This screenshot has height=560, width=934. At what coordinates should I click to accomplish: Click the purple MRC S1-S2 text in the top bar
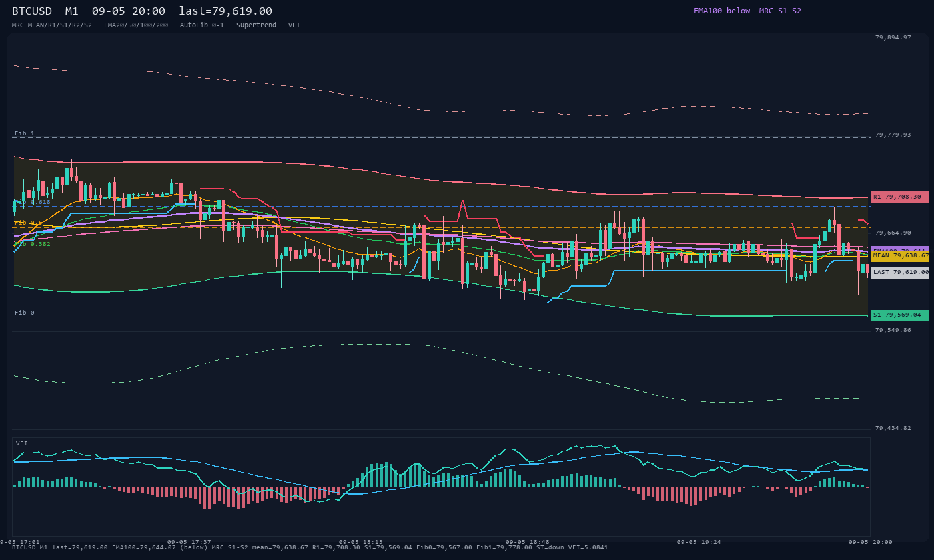tap(780, 11)
